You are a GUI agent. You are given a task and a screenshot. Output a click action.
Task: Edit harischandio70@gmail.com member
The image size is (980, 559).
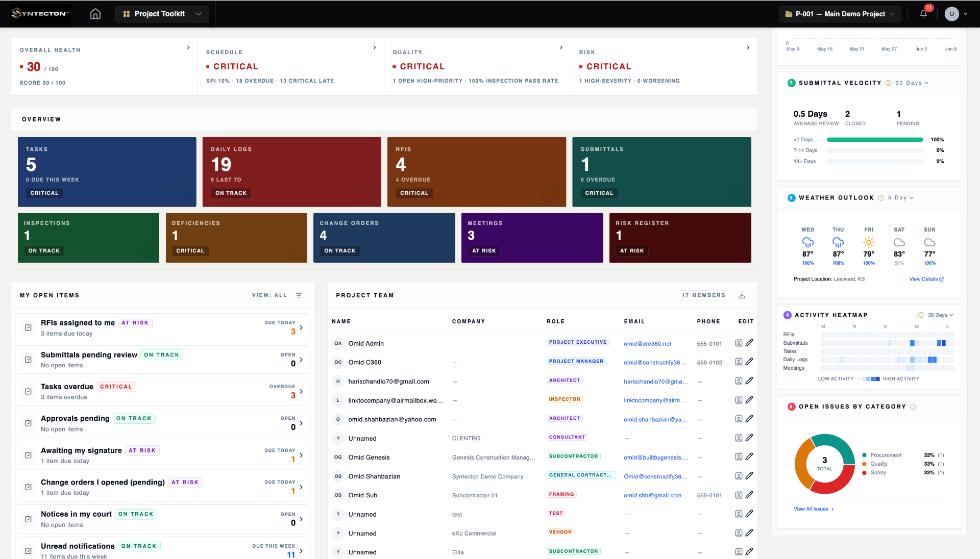[749, 380]
